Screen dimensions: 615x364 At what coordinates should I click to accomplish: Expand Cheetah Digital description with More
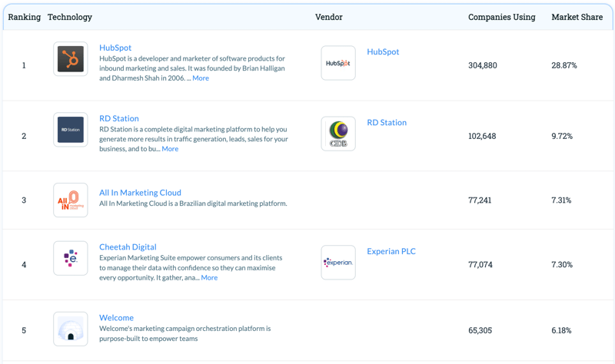click(x=209, y=278)
